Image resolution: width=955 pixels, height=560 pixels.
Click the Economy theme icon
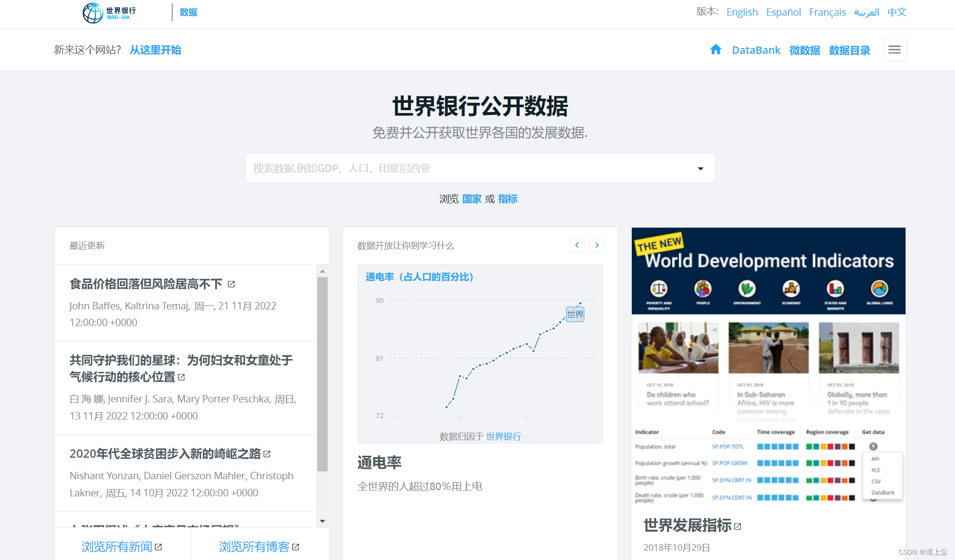pyautogui.click(x=791, y=289)
